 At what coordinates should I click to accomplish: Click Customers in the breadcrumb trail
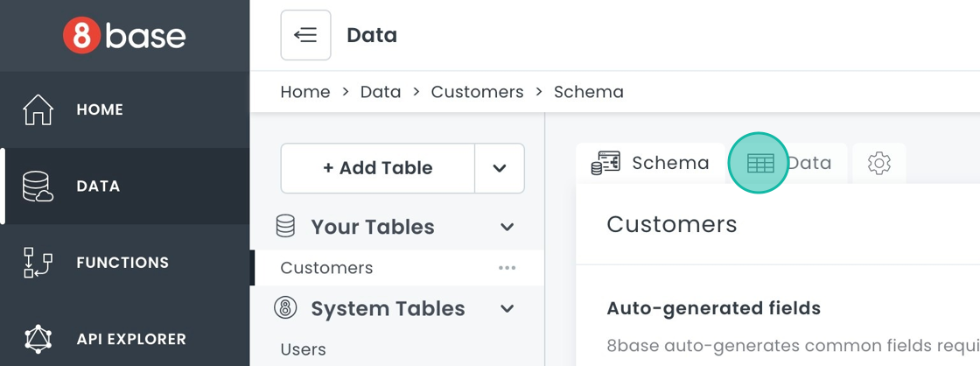(477, 92)
